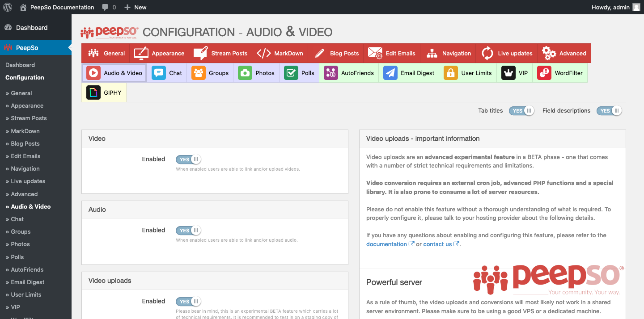
Task: Open sidebar » Groups
Action: tap(18, 231)
